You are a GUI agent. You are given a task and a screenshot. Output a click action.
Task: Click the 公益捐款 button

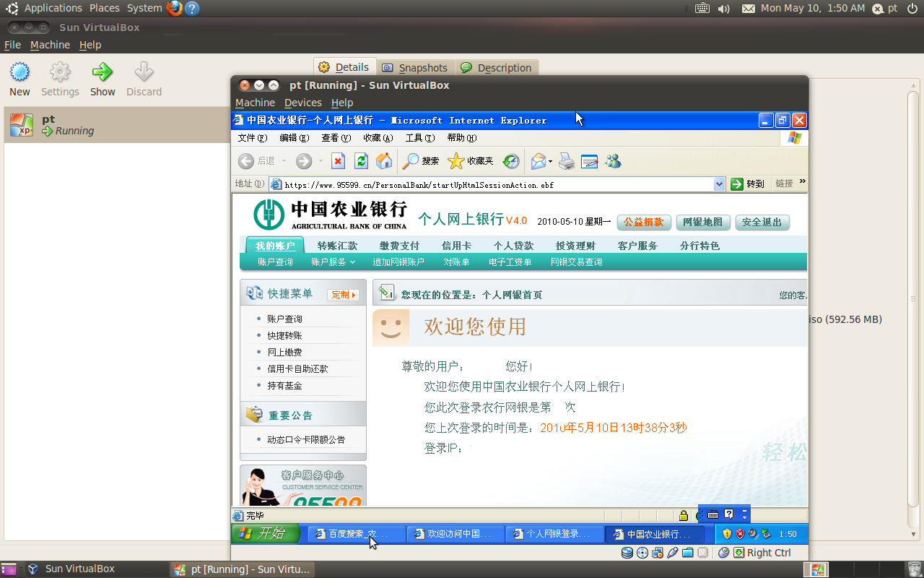pyautogui.click(x=644, y=222)
